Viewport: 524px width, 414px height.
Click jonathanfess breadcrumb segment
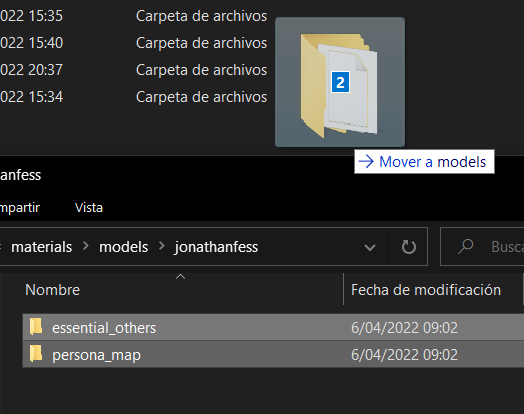(x=216, y=247)
